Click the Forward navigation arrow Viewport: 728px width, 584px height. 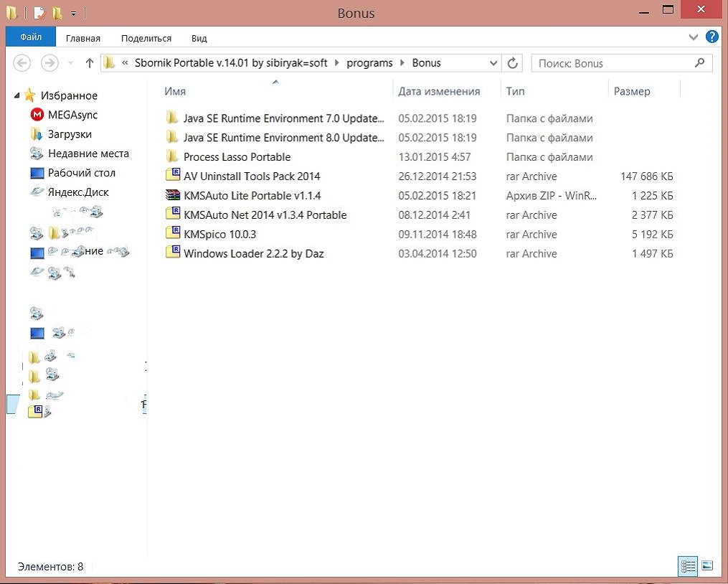(x=49, y=62)
